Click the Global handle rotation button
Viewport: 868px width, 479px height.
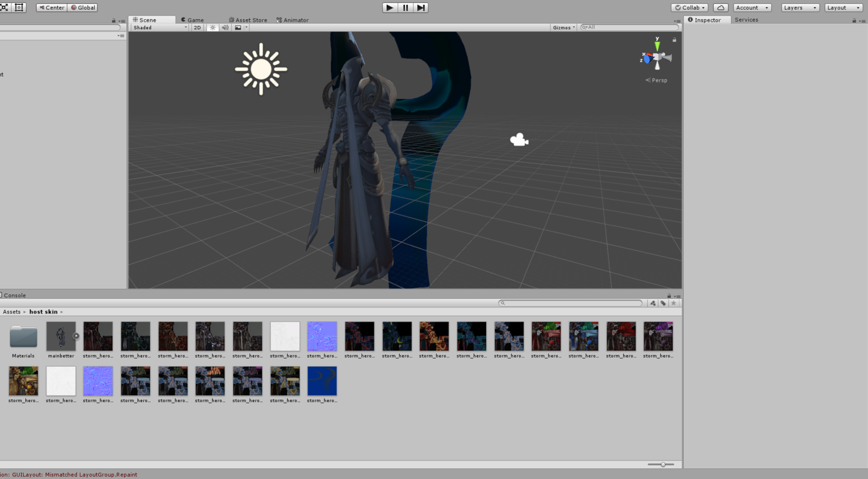pyautogui.click(x=82, y=7)
